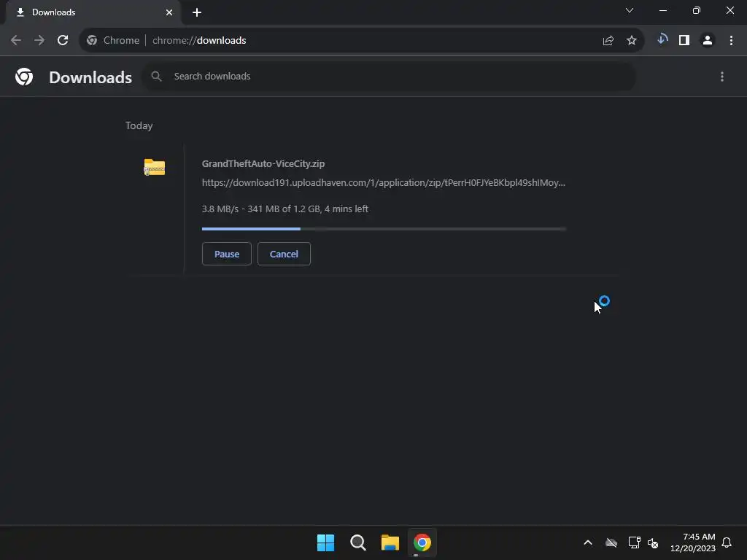747x560 pixels.
Task: Open the Windows Start menu
Action: [326, 542]
